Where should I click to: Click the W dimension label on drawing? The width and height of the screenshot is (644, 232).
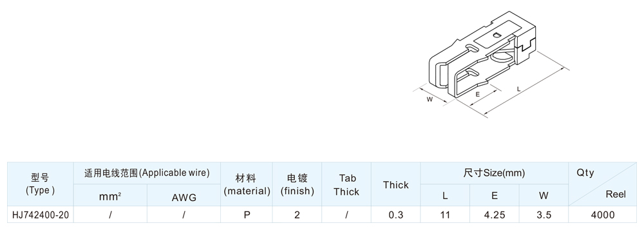click(x=430, y=99)
